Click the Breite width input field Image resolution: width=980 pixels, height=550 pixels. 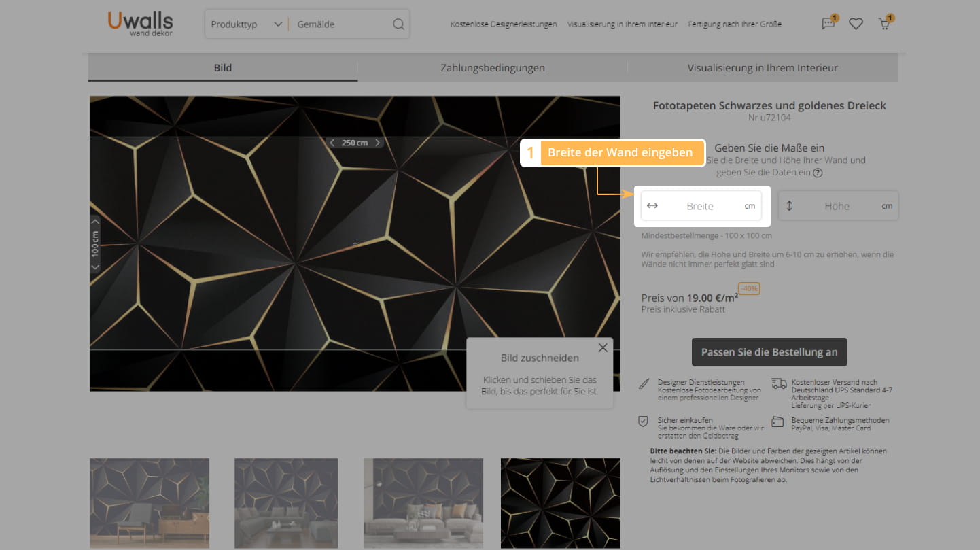(700, 206)
